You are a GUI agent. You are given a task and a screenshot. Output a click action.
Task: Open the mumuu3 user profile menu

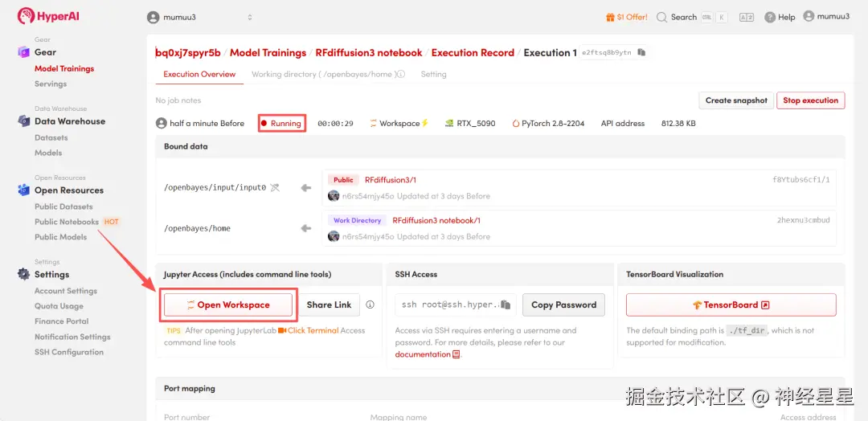[826, 17]
